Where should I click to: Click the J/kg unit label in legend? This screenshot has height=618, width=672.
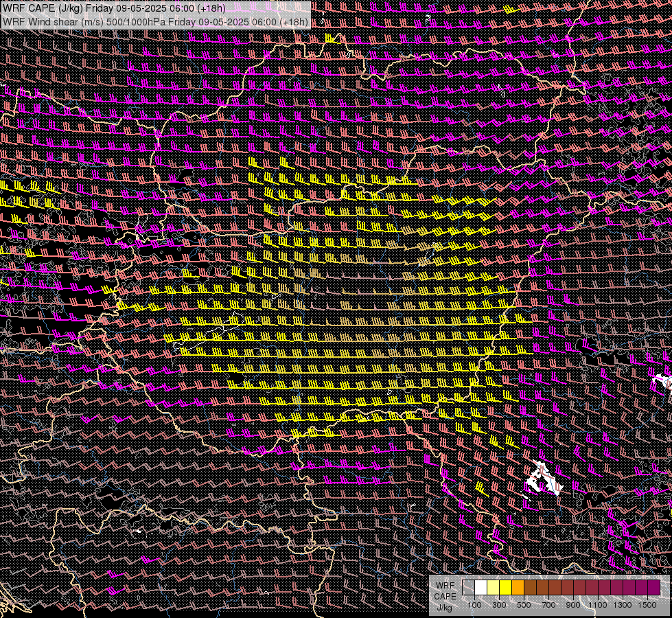pyautogui.click(x=445, y=608)
